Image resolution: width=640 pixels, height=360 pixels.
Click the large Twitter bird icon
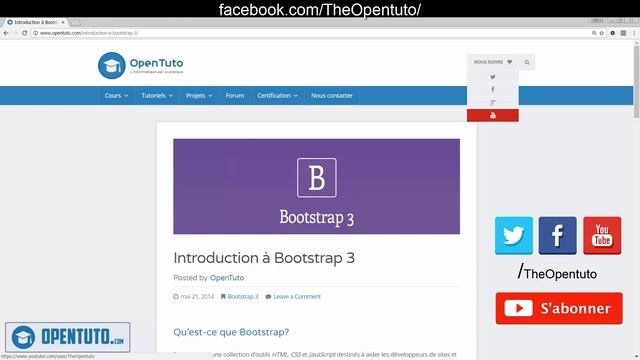(x=513, y=236)
